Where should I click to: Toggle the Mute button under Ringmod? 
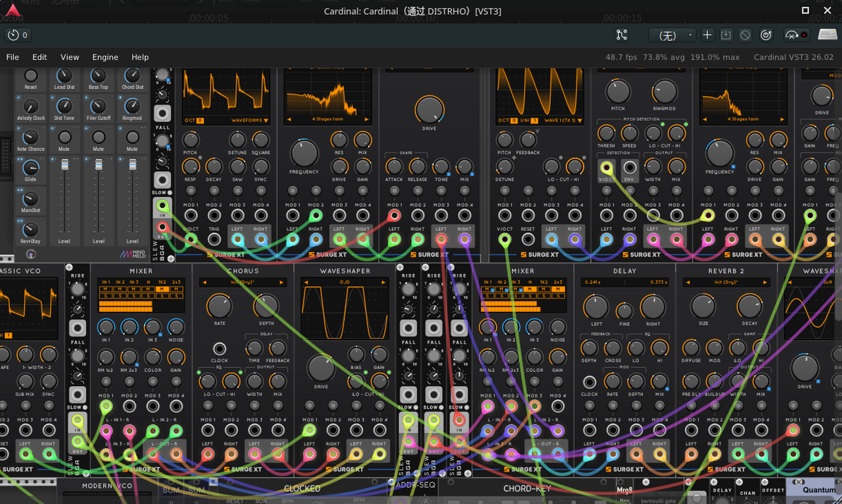[x=132, y=138]
